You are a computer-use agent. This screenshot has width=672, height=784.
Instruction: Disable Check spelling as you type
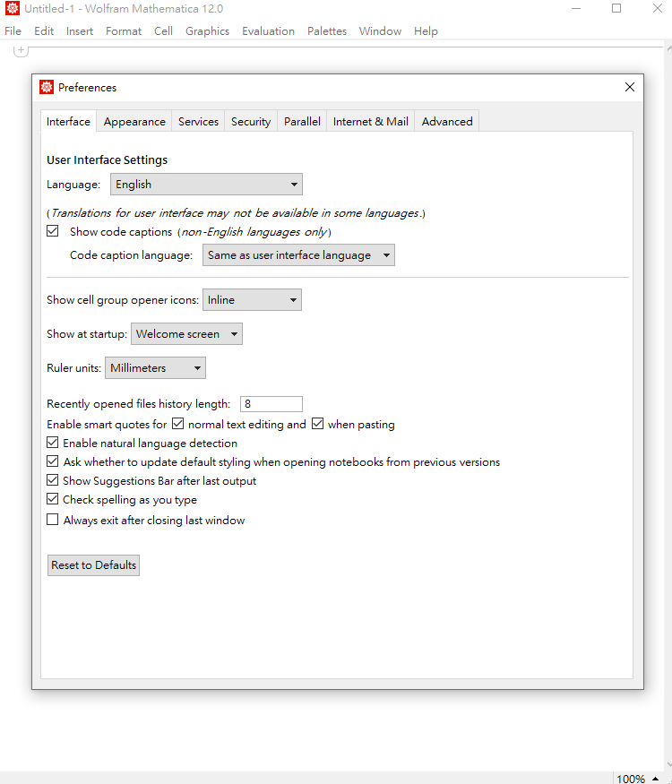[53, 499]
